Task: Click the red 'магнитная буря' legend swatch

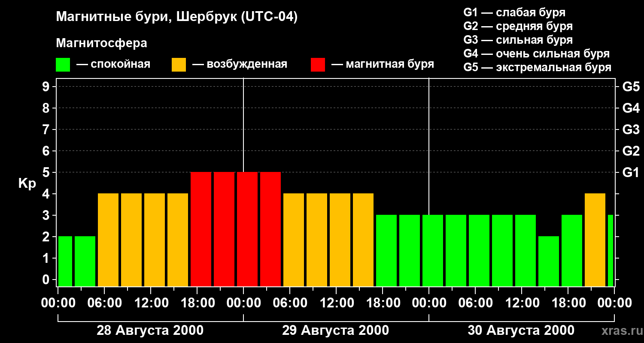Action: [318, 64]
